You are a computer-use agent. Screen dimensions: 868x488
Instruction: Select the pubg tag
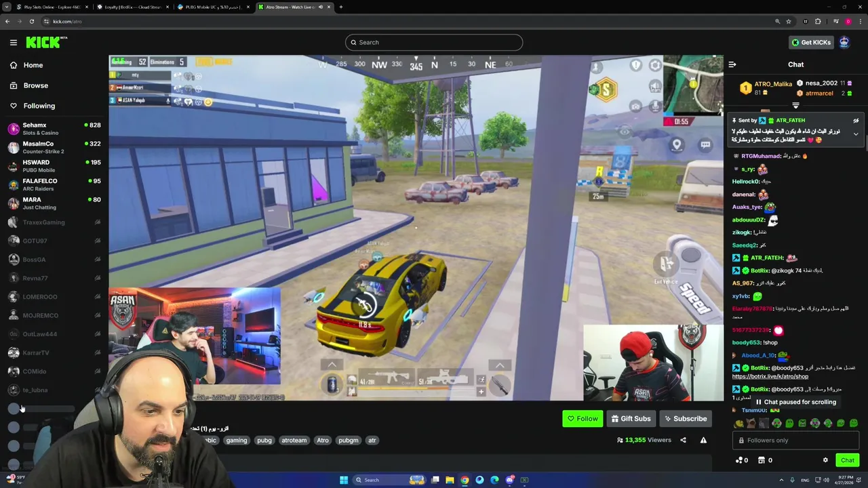(x=264, y=440)
